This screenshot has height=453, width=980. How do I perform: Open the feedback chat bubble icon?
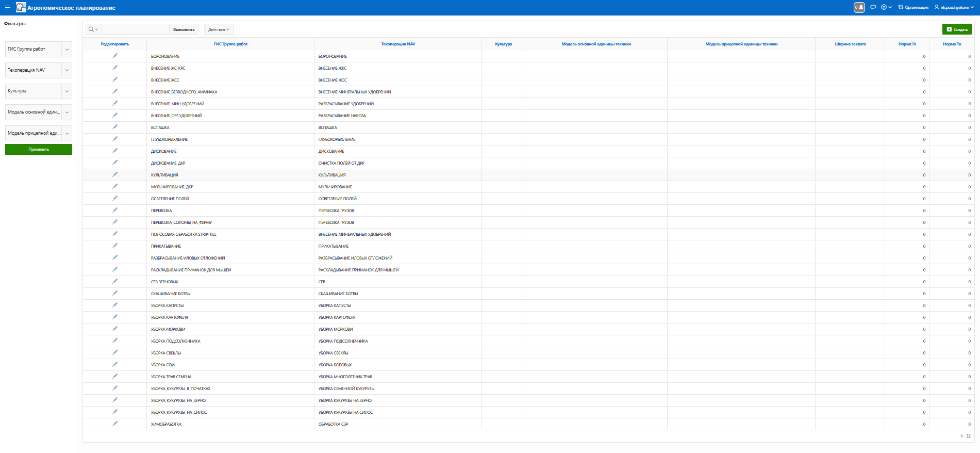pos(873,7)
